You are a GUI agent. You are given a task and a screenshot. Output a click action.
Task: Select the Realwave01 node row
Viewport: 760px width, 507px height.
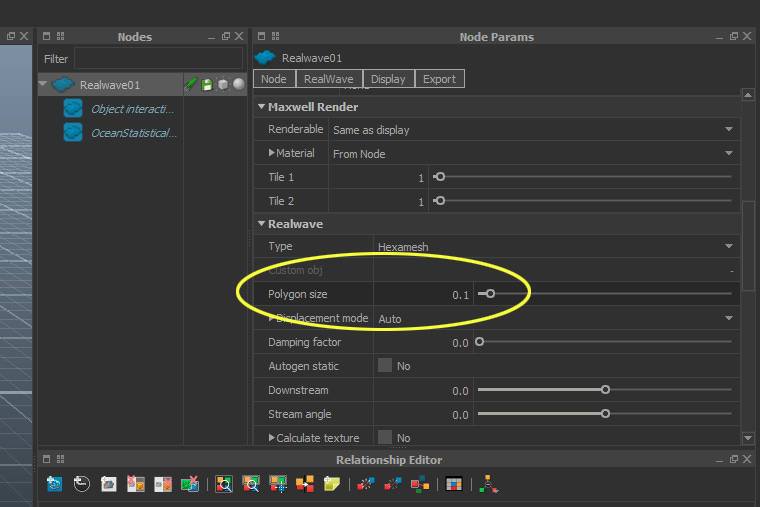pyautogui.click(x=111, y=85)
